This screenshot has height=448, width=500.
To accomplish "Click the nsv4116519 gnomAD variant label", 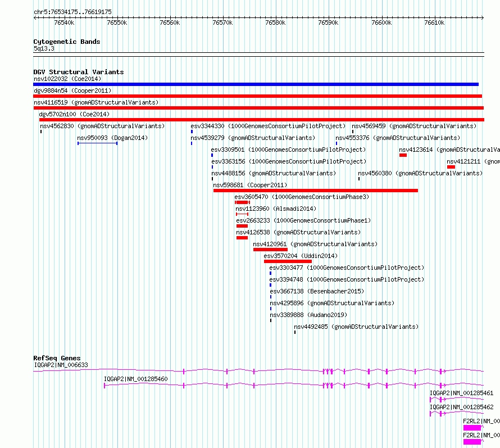I will pos(96,102).
